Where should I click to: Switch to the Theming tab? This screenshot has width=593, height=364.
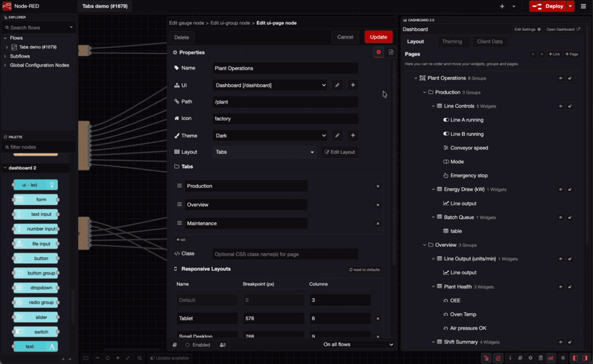452,41
